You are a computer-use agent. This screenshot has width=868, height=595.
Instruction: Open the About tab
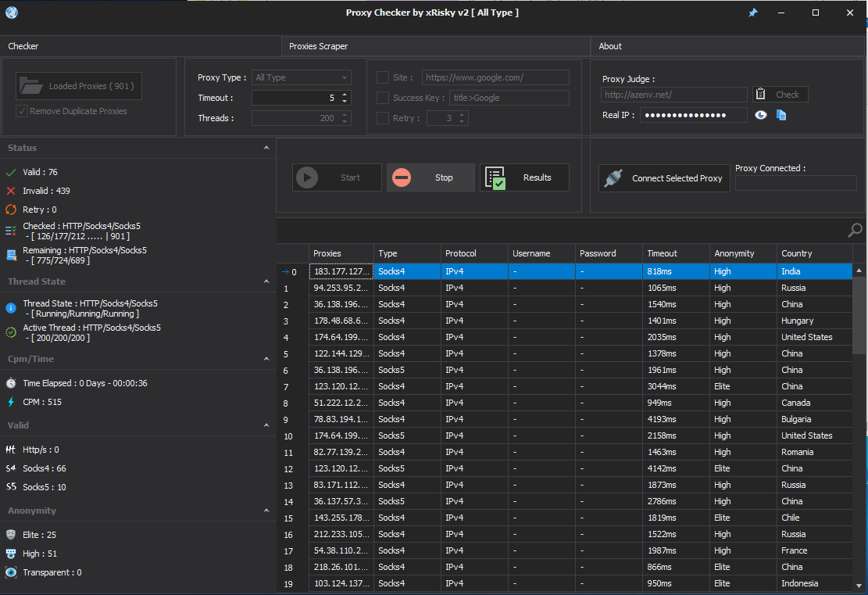pyautogui.click(x=610, y=46)
